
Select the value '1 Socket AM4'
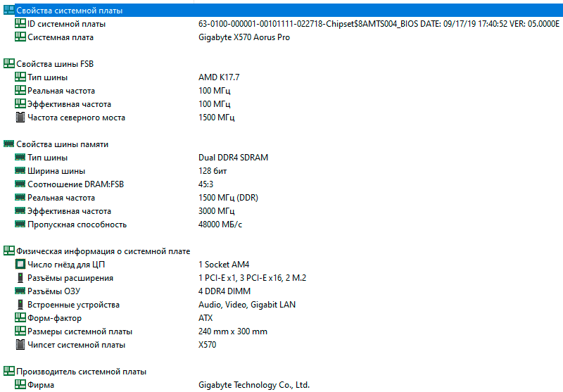click(x=224, y=265)
